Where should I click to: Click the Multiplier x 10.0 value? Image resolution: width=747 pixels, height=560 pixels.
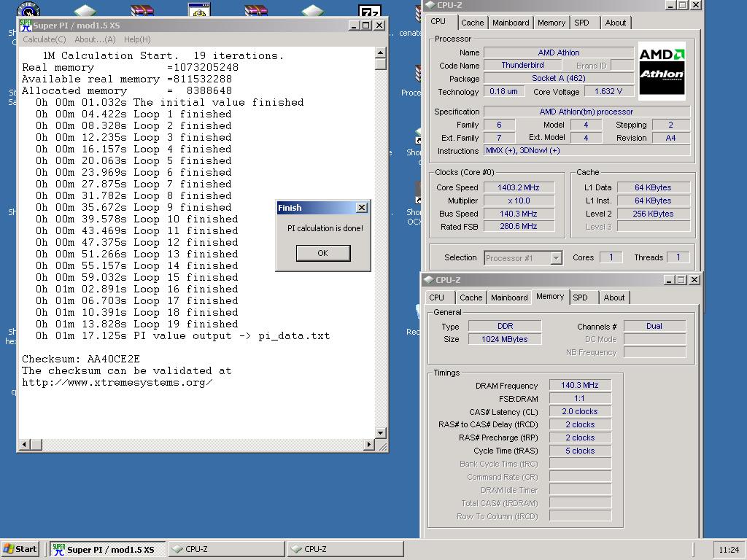pos(519,201)
